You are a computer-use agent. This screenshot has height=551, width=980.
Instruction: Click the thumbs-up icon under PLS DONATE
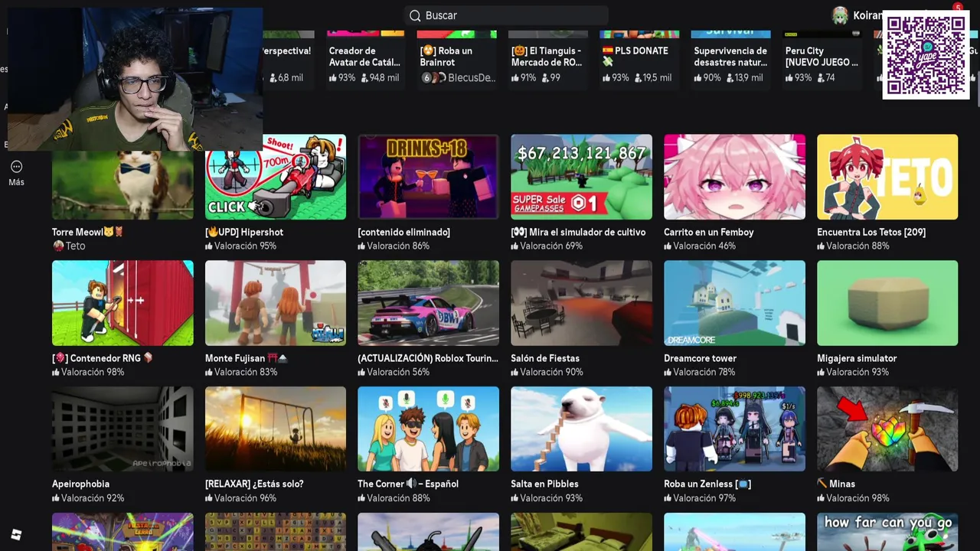606,78
